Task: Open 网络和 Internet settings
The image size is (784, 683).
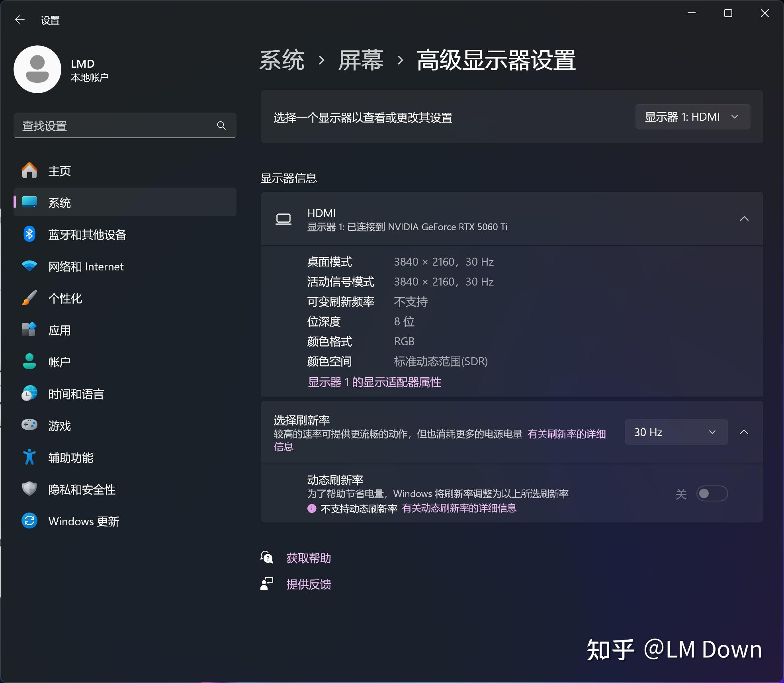Action: tap(86, 266)
